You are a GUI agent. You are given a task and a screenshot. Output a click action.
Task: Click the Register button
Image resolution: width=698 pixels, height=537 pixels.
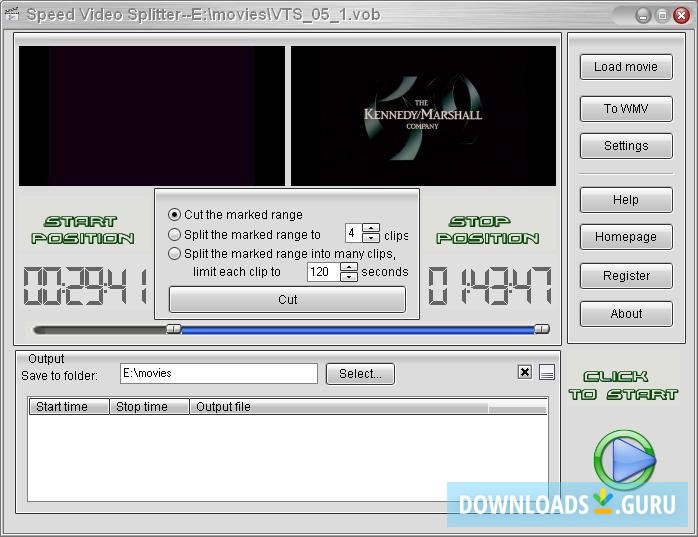pos(626,276)
